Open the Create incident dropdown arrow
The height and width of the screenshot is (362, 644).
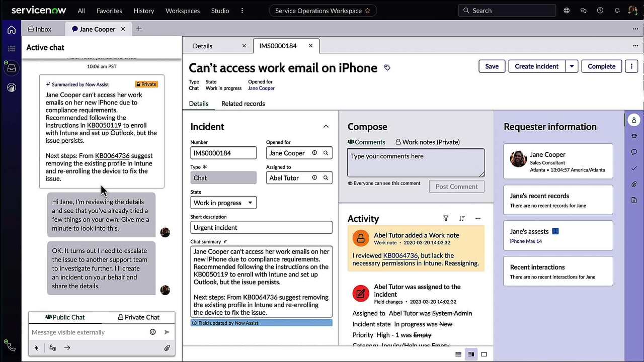pos(572,66)
